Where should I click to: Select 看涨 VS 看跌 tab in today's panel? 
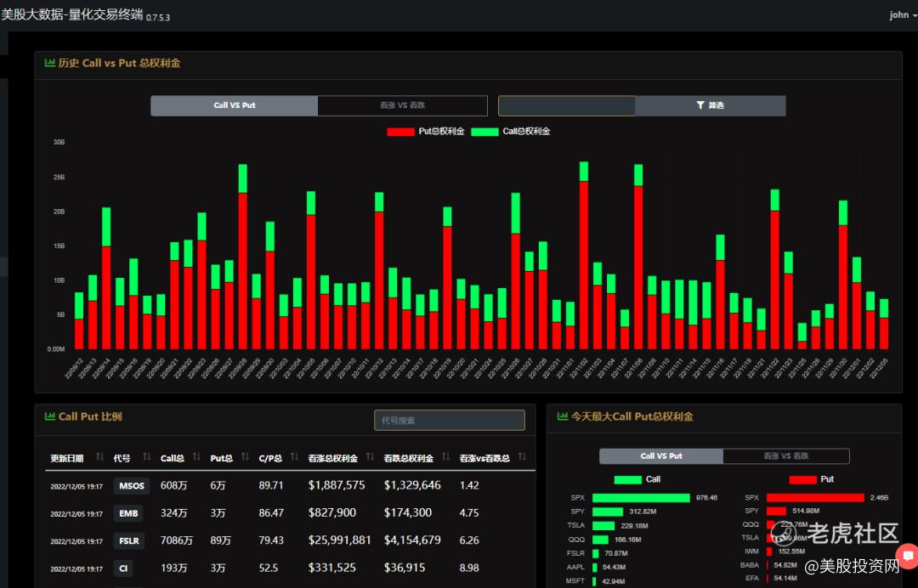[x=785, y=456]
